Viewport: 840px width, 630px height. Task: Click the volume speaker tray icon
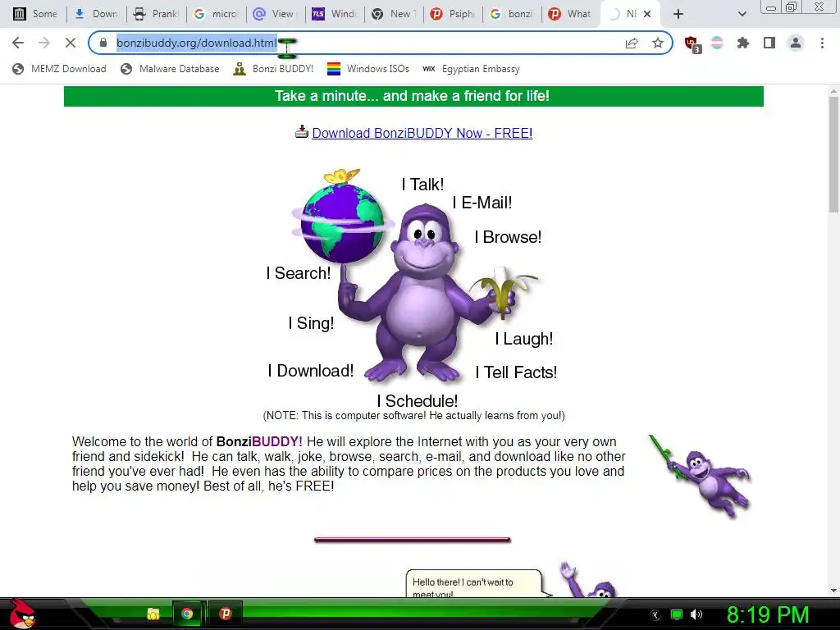(696, 614)
